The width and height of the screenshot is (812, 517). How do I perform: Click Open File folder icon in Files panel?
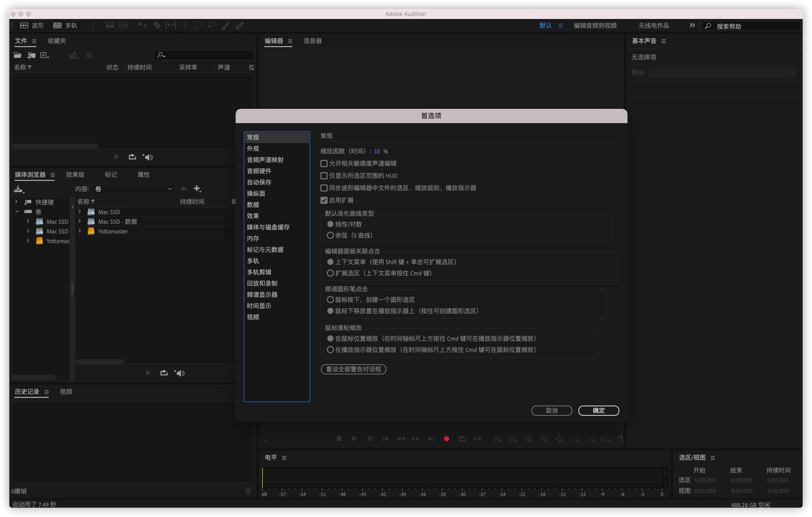(18, 55)
